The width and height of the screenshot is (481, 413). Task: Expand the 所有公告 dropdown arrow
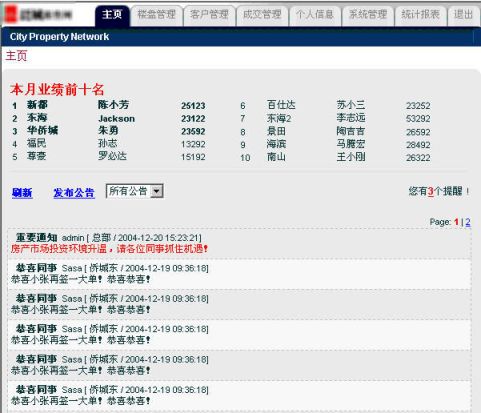tap(157, 191)
